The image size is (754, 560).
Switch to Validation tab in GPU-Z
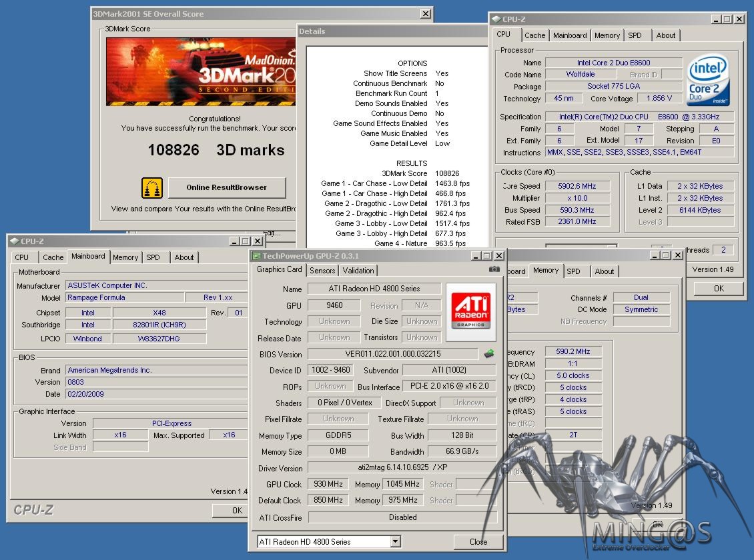358,271
